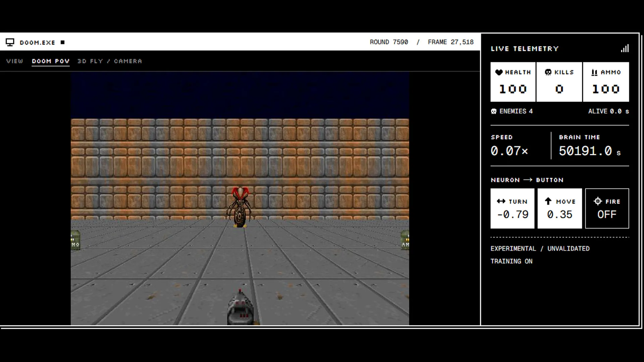Click the VIEW label before the tabs
Screen dimensions: 644x362
(x=15, y=61)
